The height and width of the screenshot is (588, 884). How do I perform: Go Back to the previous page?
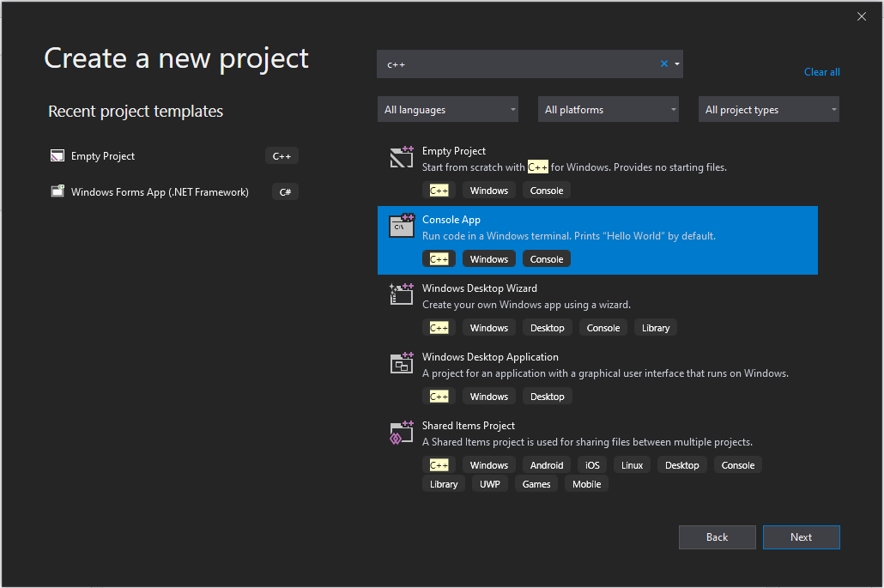coord(717,537)
